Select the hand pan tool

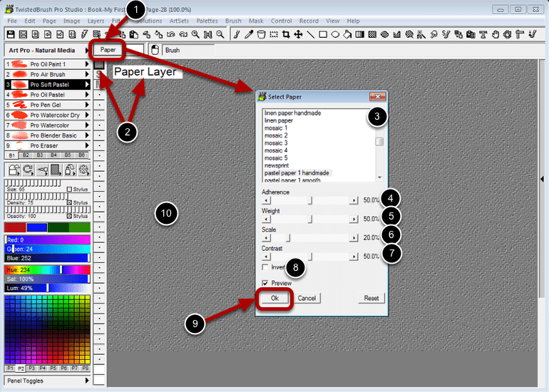[x=496, y=34]
